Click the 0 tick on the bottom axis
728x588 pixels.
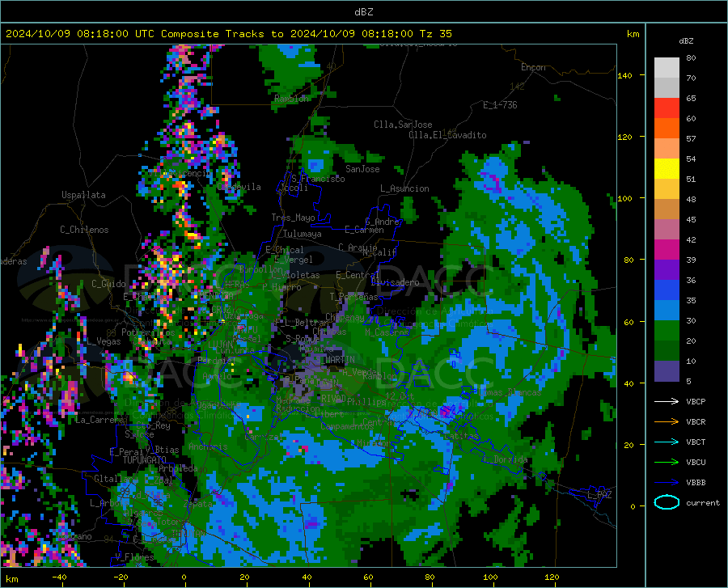[x=184, y=577]
